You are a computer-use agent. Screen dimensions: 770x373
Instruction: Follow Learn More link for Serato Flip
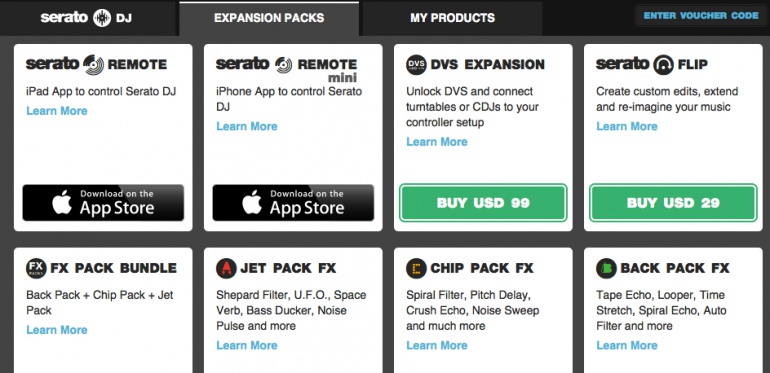pyautogui.click(x=627, y=127)
